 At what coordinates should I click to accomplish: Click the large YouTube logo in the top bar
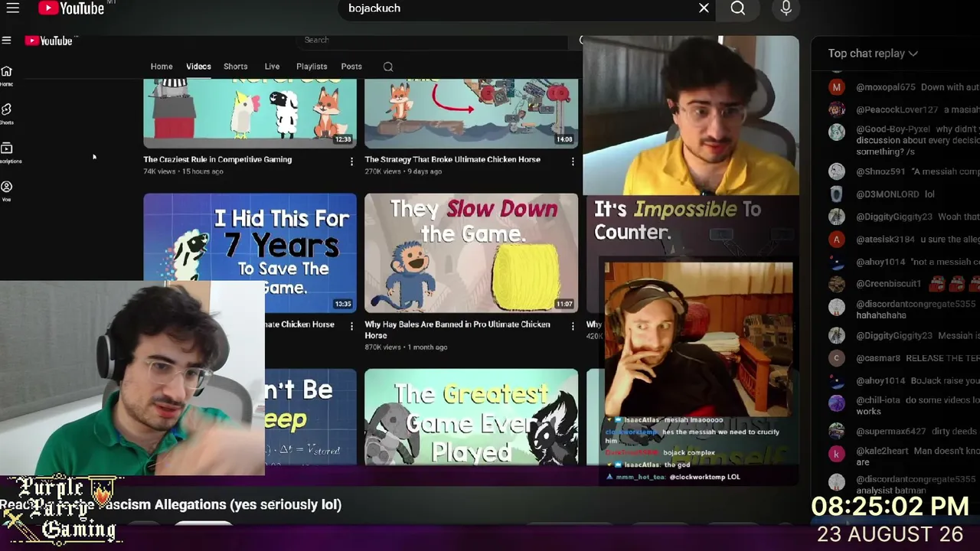71,8
